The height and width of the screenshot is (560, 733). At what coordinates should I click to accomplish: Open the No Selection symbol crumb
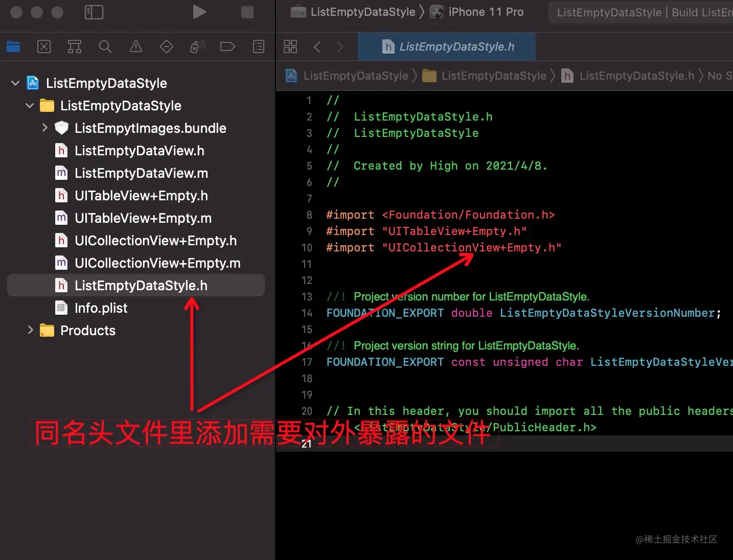point(720,76)
